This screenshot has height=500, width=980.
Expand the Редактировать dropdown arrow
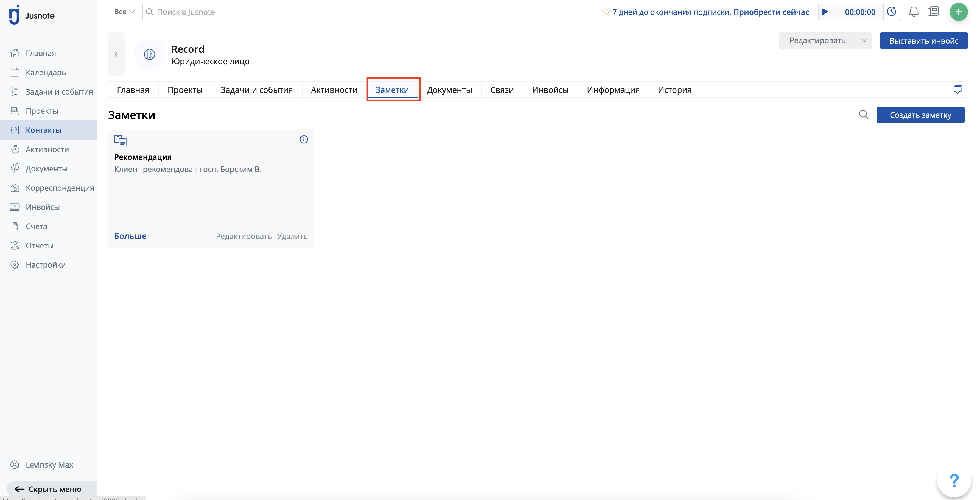click(x=864, y=40)
